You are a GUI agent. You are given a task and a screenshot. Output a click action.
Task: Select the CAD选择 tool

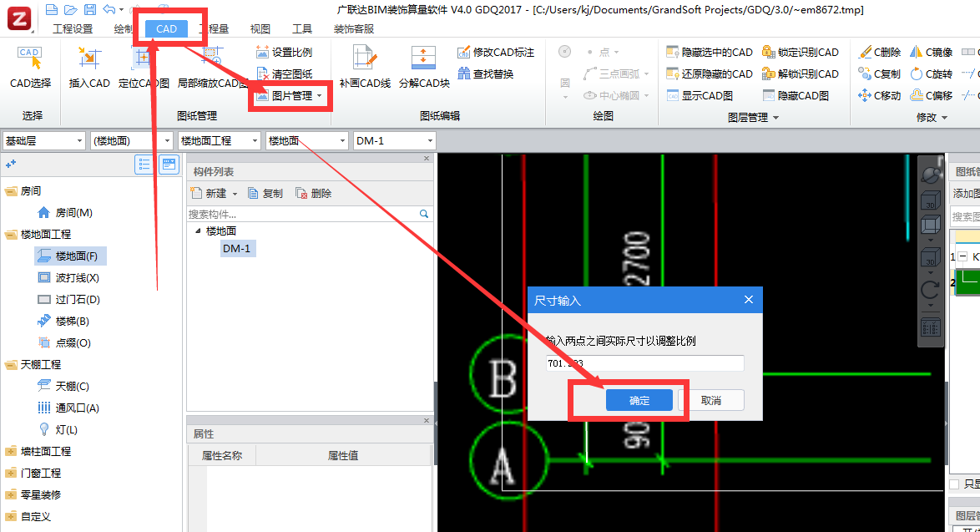[x=30, y=68]
